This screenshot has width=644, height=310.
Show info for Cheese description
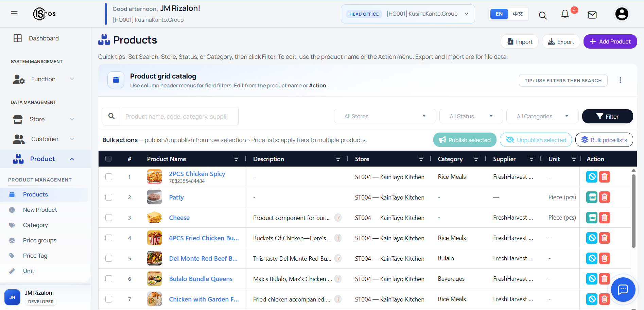338,218
